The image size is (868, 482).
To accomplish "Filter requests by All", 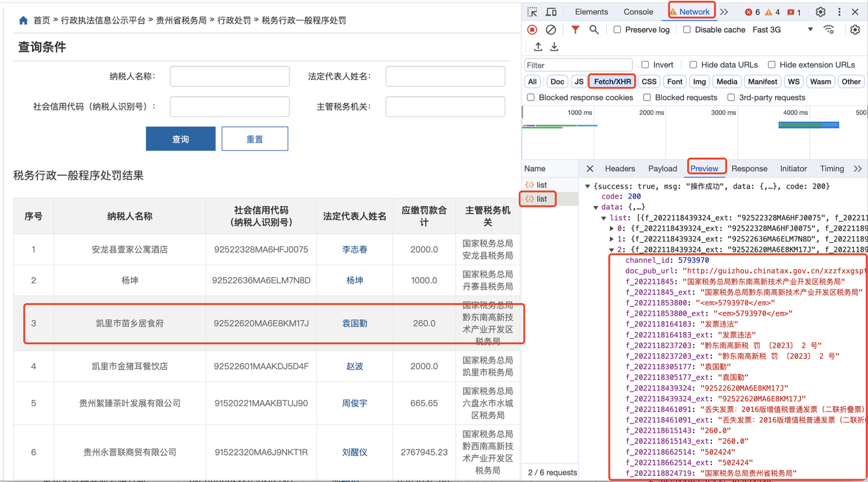I will (x=532, y=81).
